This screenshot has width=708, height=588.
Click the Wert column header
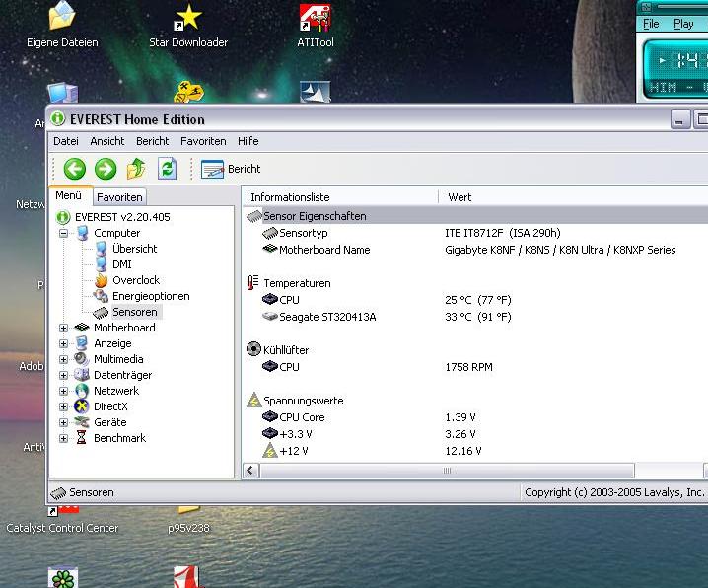coord(574,197)
